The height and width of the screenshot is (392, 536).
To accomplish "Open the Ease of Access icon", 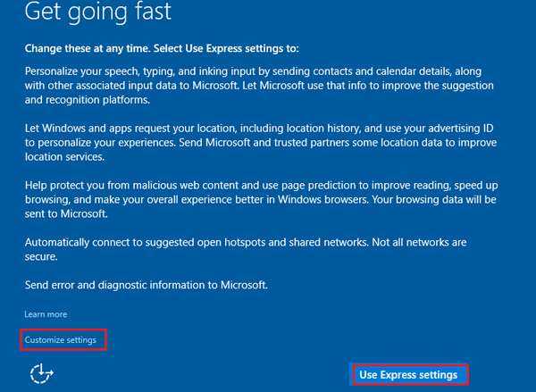I will [41, 373].
